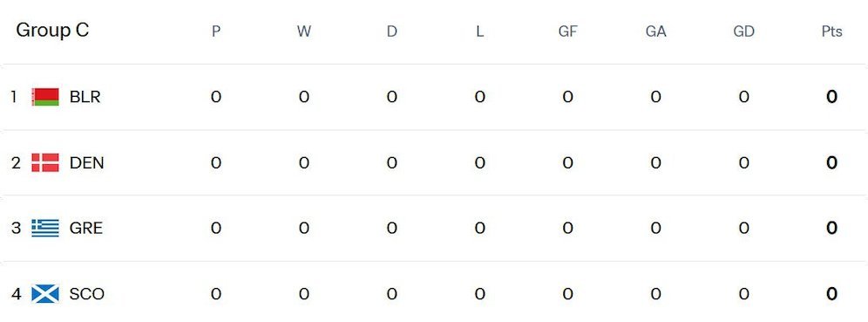Click the W column header
This screenshot has width=868, height=322.
point(304,31)
